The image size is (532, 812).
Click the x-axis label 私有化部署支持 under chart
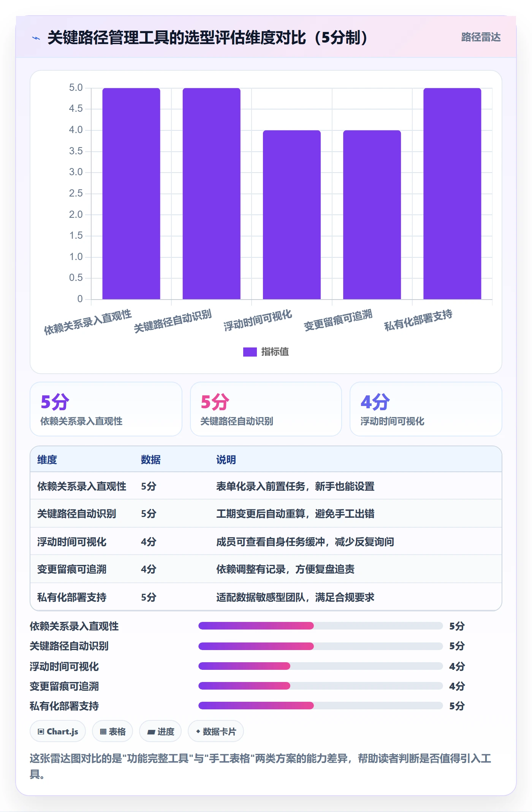pyautogui.click(x=418, y=320)
